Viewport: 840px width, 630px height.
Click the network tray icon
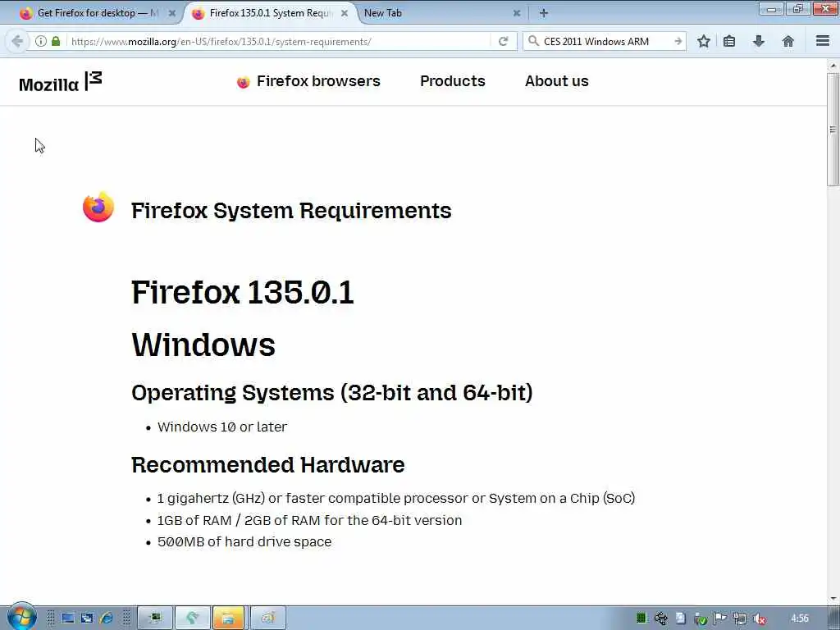740,619
